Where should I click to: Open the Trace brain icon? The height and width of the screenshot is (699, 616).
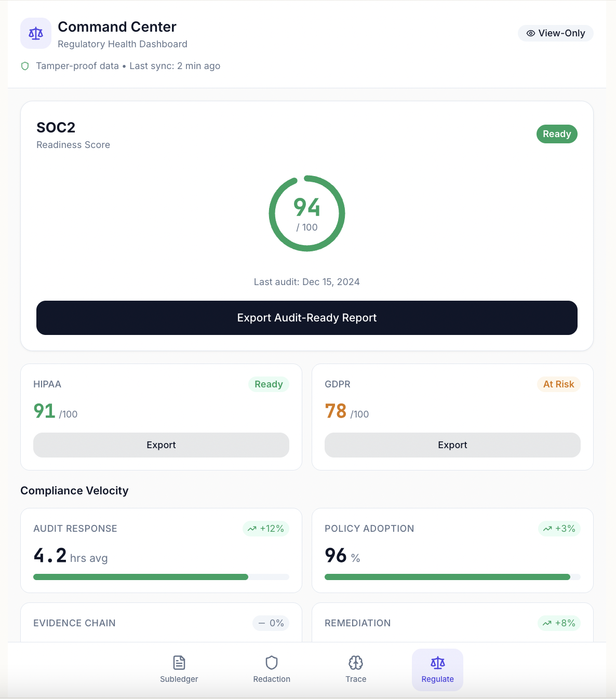point(356,663)
